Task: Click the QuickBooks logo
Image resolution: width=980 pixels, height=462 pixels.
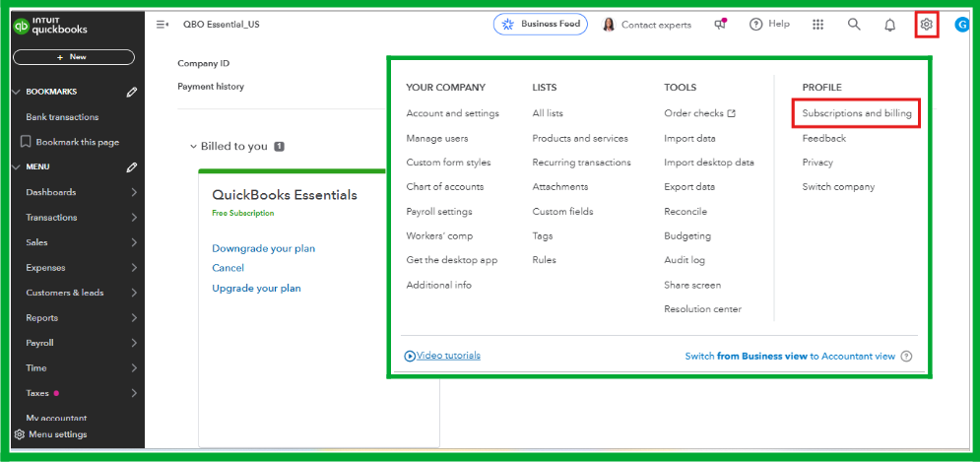Action: click(x=50, y=27)
